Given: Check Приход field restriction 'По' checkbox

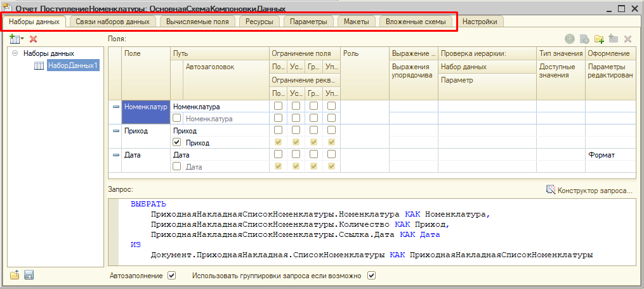Looking at the screenshot, I should click(278, 130).
